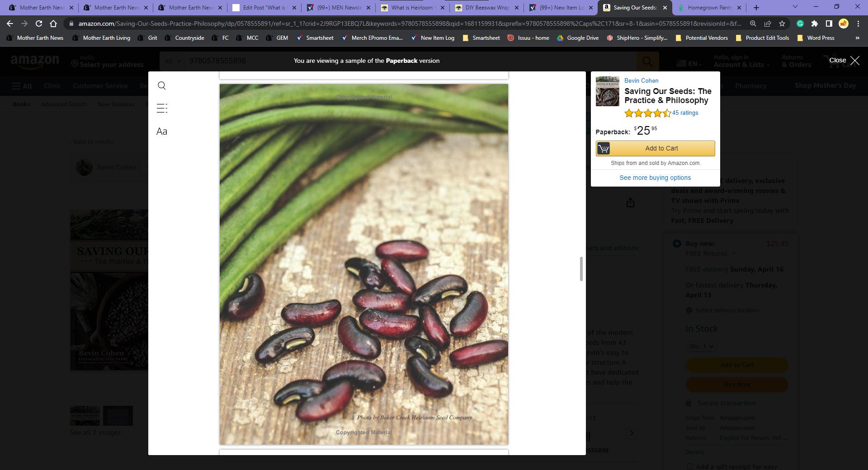Open the Clinic nav item
The height and width of the screenshot is (470, 868).
tap(52, 86)
